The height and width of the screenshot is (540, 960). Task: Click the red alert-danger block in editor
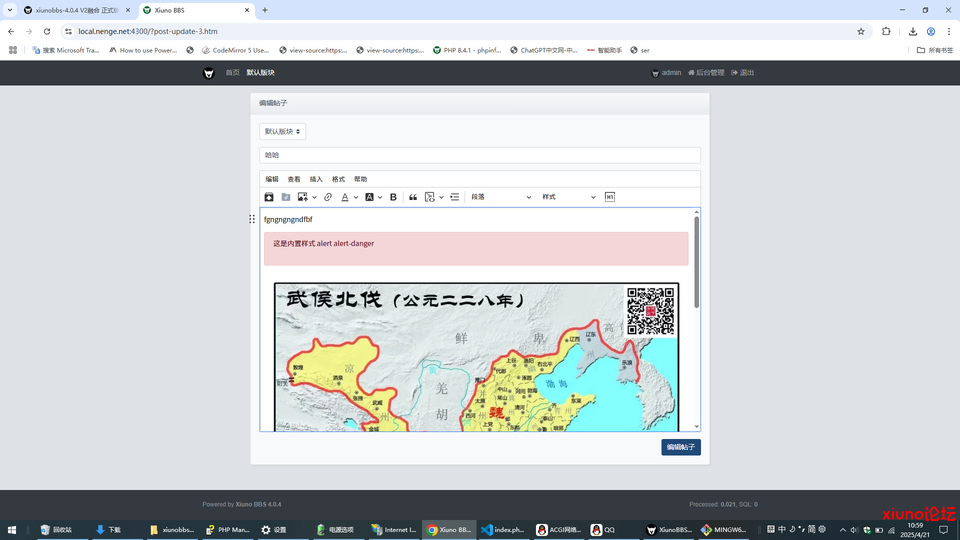click(x=476, y=249)
